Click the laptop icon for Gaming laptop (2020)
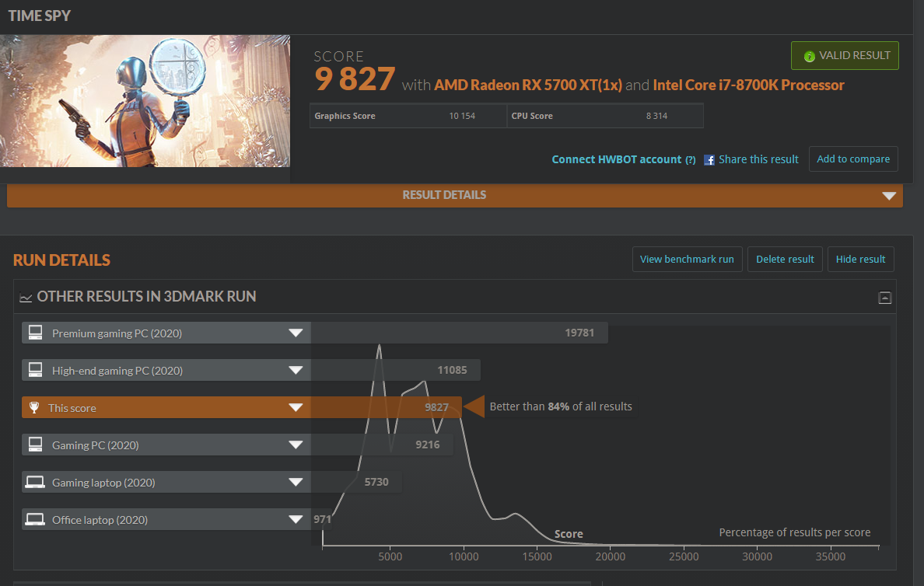Image resolution: width=924 pixels, height=586 pixels. (x=35, y=483)
